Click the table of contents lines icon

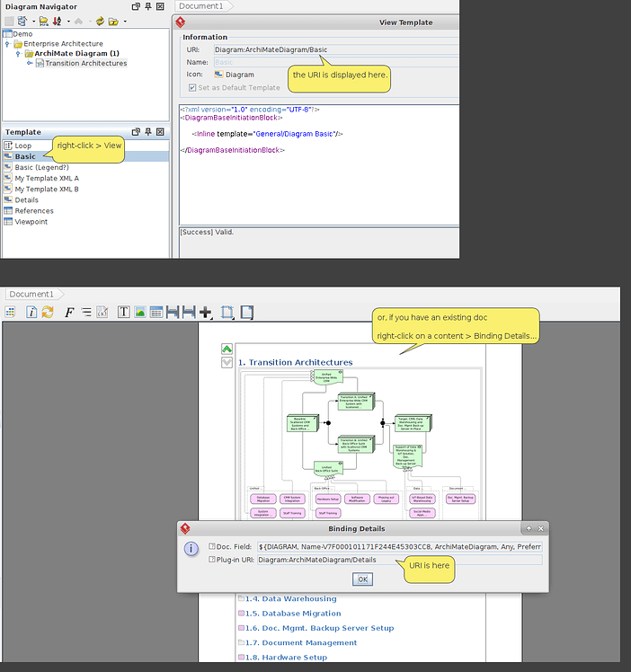click(86, 312)
